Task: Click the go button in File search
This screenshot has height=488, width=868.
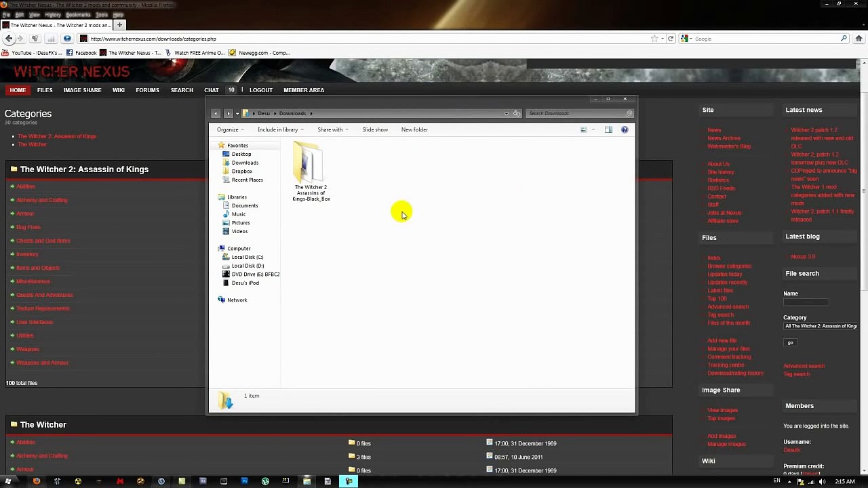Action: click(790, 343)
